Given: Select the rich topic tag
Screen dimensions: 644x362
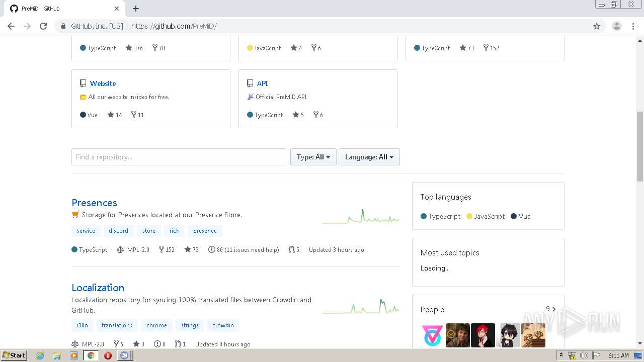Looking at the screenshot, I should click(175, 231).
